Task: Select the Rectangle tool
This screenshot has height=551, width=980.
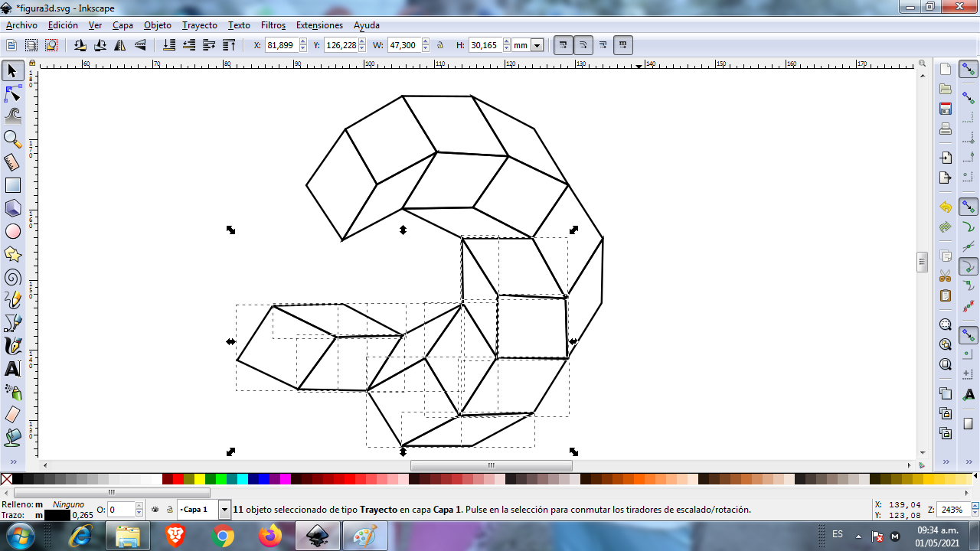Action: [12, 185]
